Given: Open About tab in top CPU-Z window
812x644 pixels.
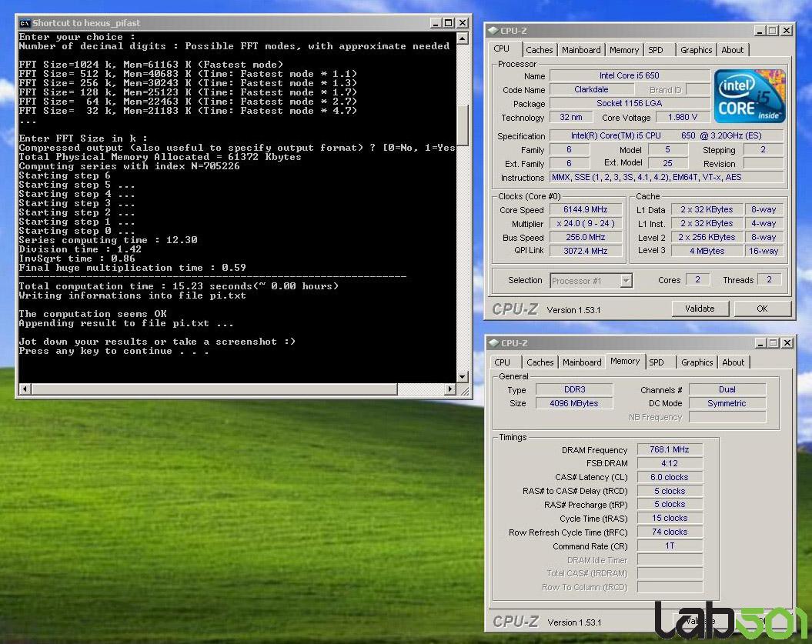Looking at the screenshot, I should (x=732, y=50).
